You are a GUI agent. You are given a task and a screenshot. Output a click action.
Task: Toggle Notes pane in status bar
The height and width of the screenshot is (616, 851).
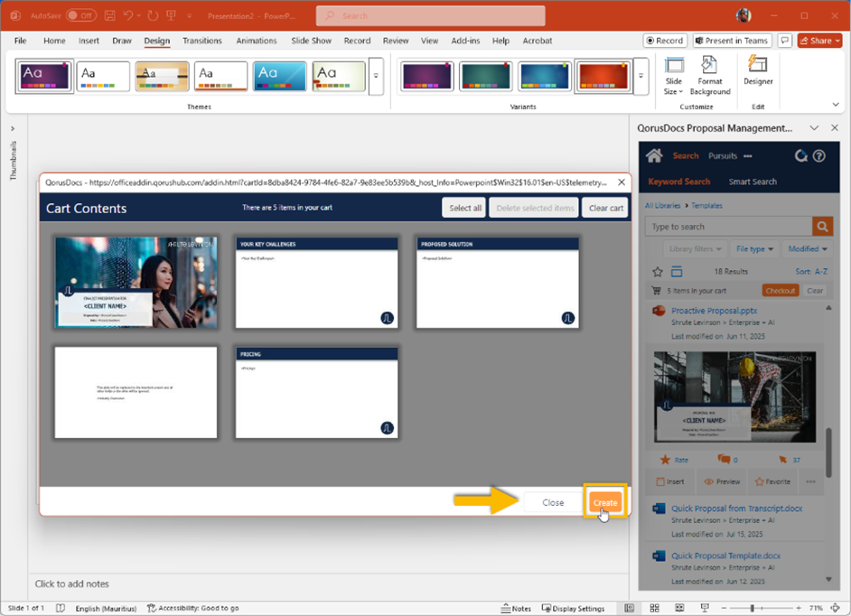click(516, 608)
